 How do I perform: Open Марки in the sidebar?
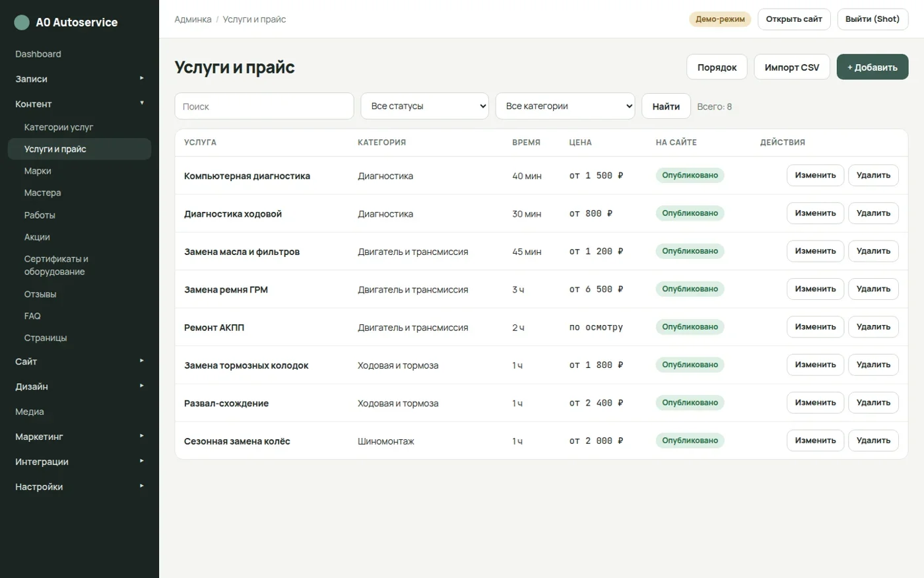79,171
